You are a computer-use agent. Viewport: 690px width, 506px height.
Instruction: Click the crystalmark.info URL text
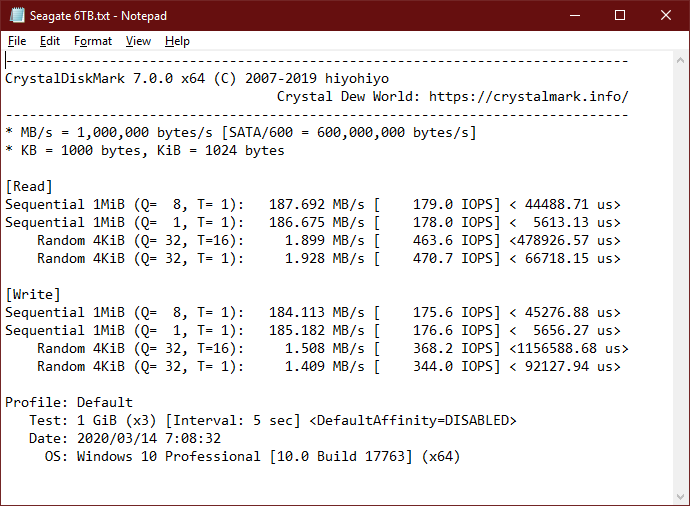[x=529, y=96]
